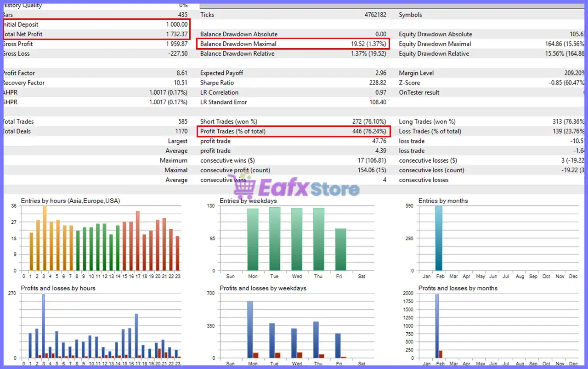Select the Entries by weekdays chart title
This screenshot has width=588, height=369.
(248, 201)
